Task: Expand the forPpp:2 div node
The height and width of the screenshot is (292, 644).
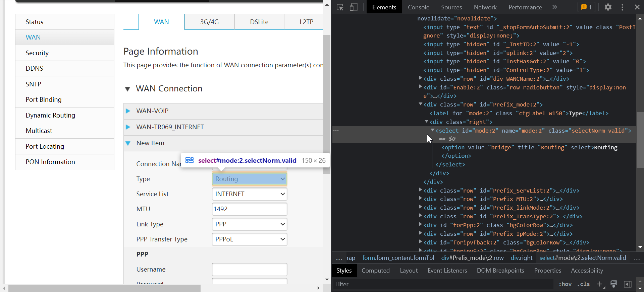Action: 420,224
